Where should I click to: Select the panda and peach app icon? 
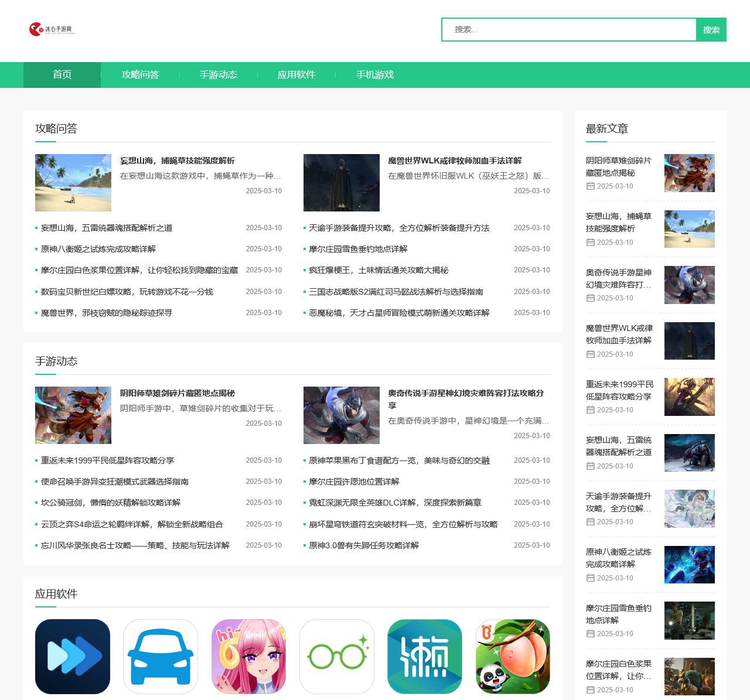coord(512,656)
